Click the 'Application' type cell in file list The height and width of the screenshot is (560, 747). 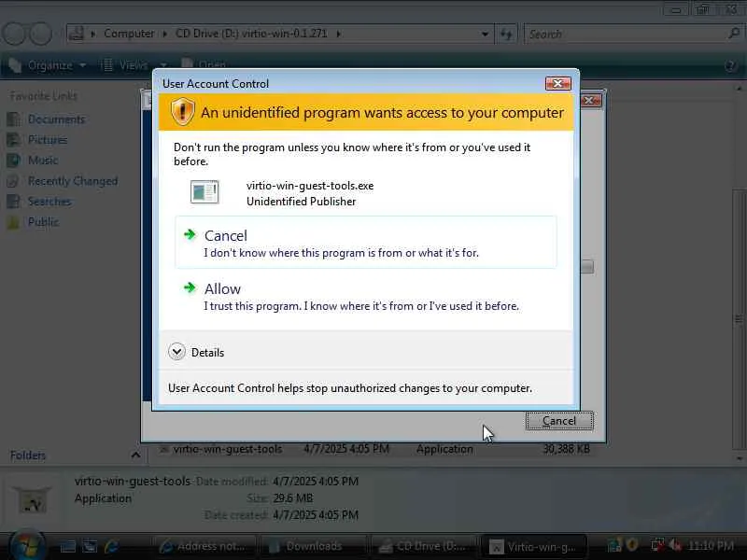[x=444, y=449]
